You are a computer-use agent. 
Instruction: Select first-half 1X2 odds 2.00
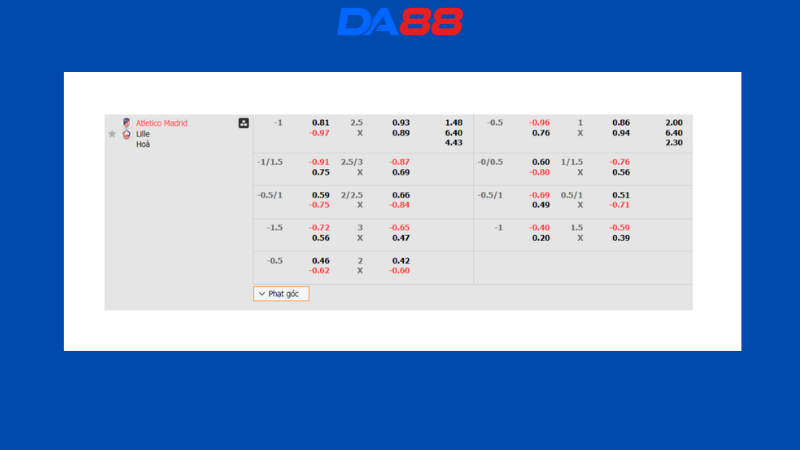coord(674,122)
